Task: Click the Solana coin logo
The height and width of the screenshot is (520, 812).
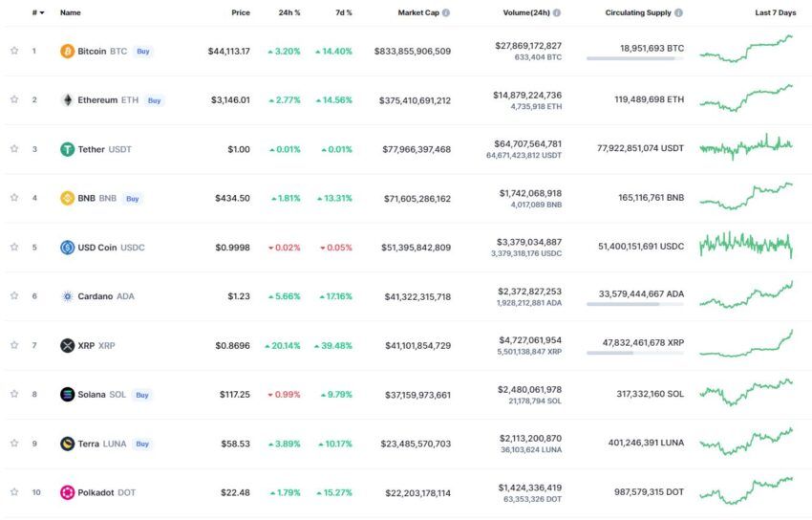Action: 67,394
